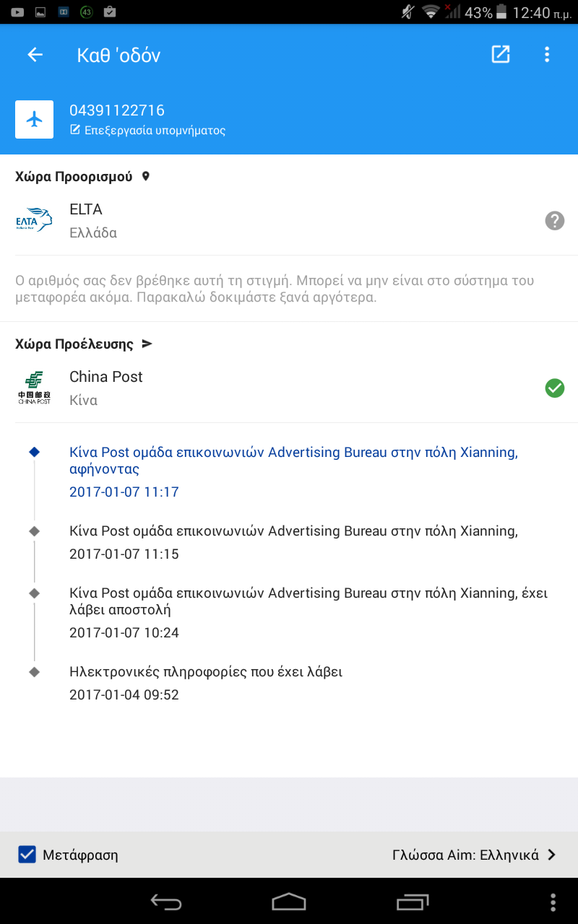Open Android recent apps button
The height and width of the screenshot is (924, 578).
coord(413,902)
